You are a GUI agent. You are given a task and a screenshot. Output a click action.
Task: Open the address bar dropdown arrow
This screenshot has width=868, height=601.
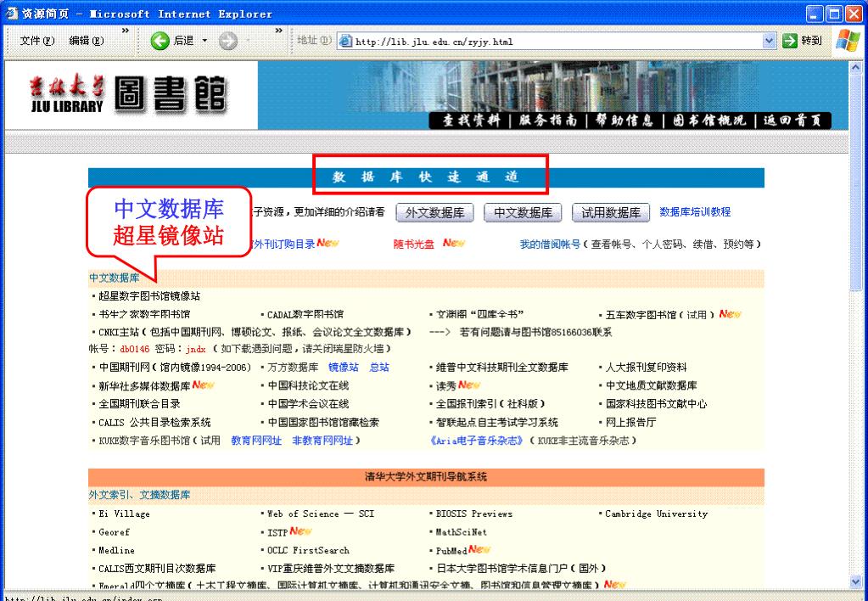coord(769,41)
